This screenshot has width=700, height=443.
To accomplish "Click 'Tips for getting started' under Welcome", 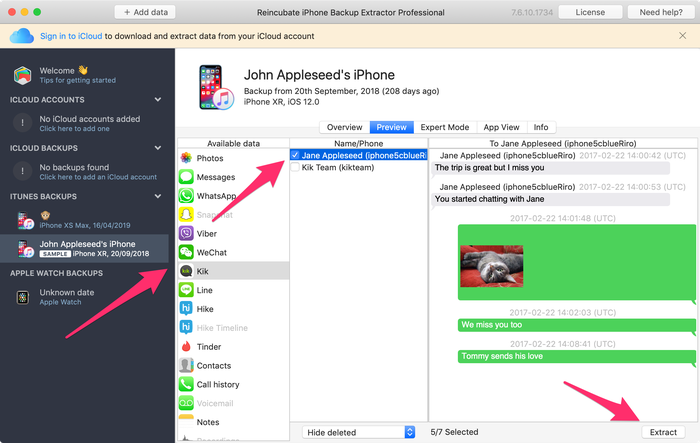I will coord(78,80).
